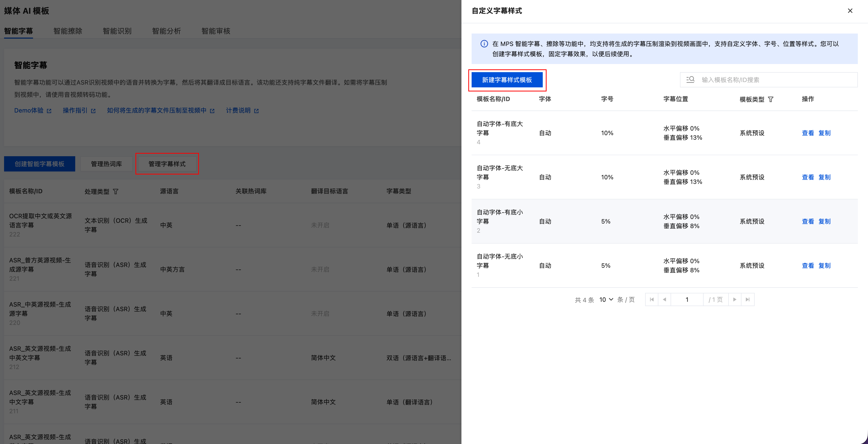Click the page number input box
Screen dimensions: 868x444
point(687,299)
